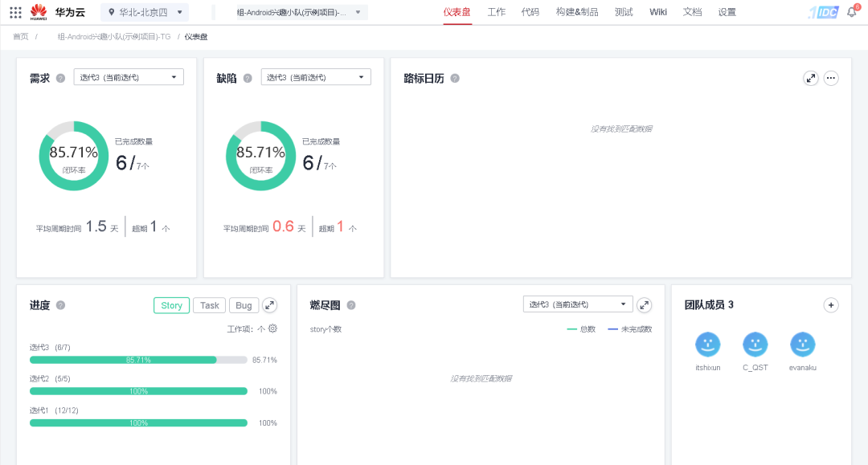Viewport: 868px width, 465px height.
Task: Click 华为云 brand text
Action: (70, 12)
